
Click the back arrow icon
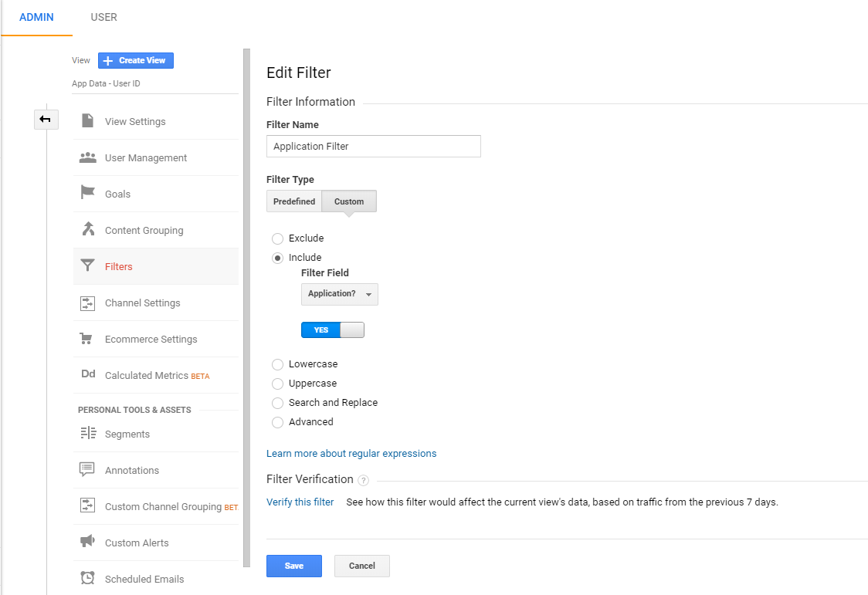coord(46,119)
